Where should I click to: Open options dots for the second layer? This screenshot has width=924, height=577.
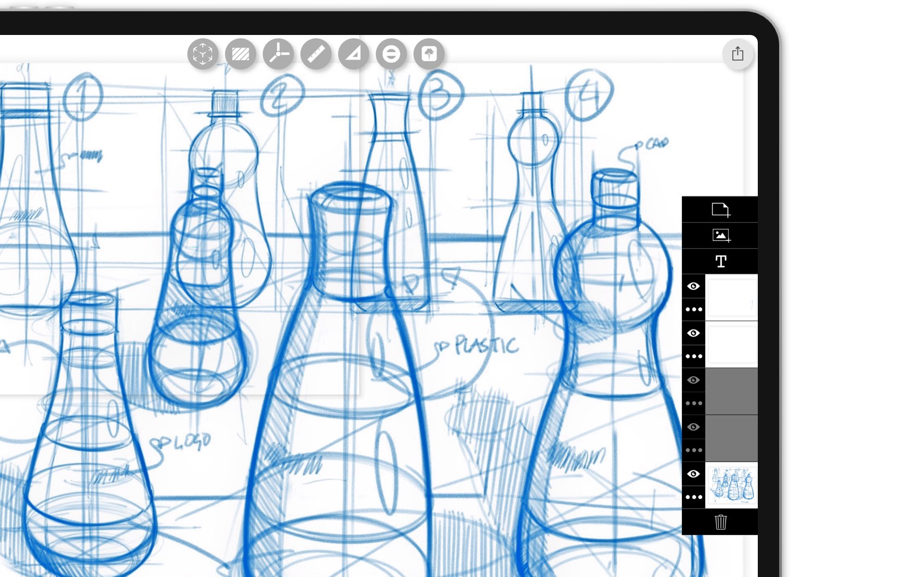(x=694, y=356)
